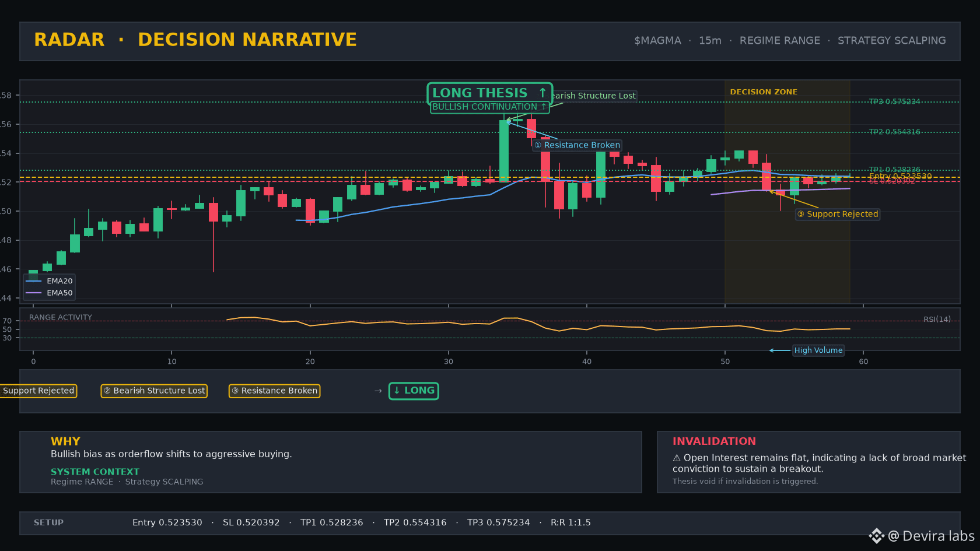Click the green LONG direction badge below the chart
Image resolution: width=980 pixels, height=551 pixels.
414,391
